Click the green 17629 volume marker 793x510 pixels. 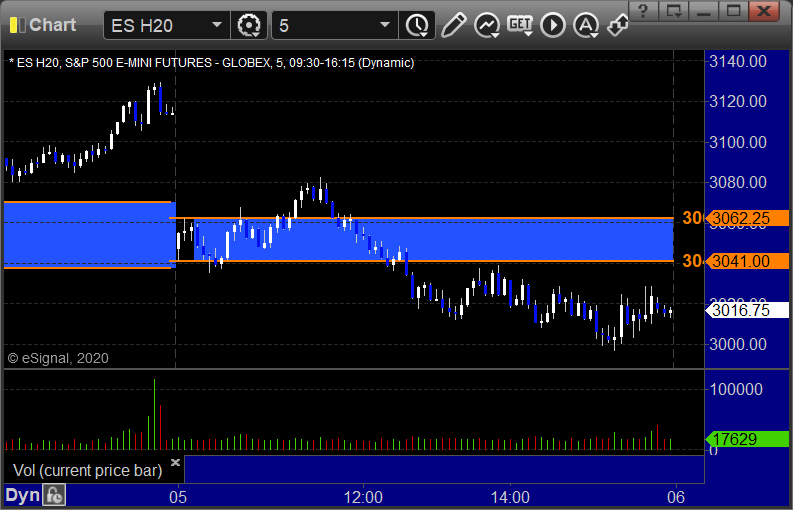click(747, 439)
